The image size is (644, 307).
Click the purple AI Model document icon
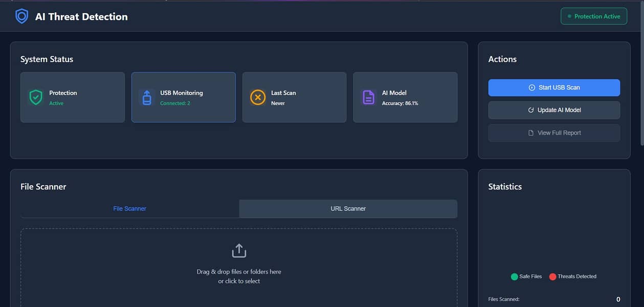368,97
